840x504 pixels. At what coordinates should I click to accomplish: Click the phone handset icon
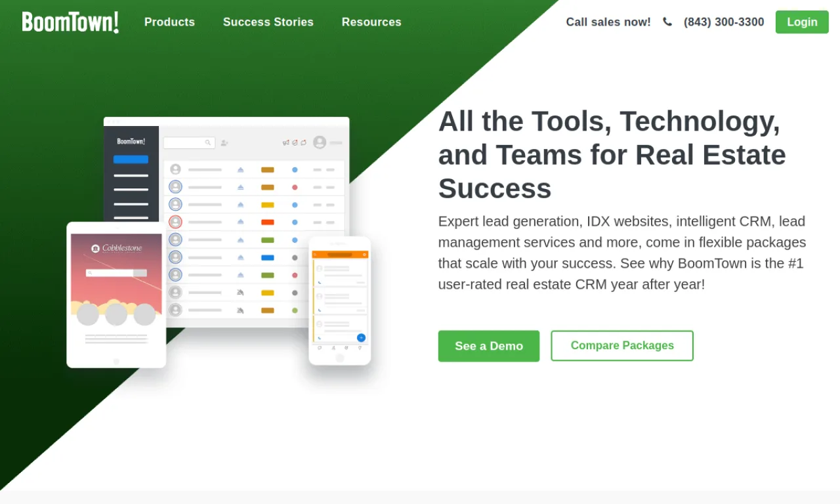click(667, 22)
